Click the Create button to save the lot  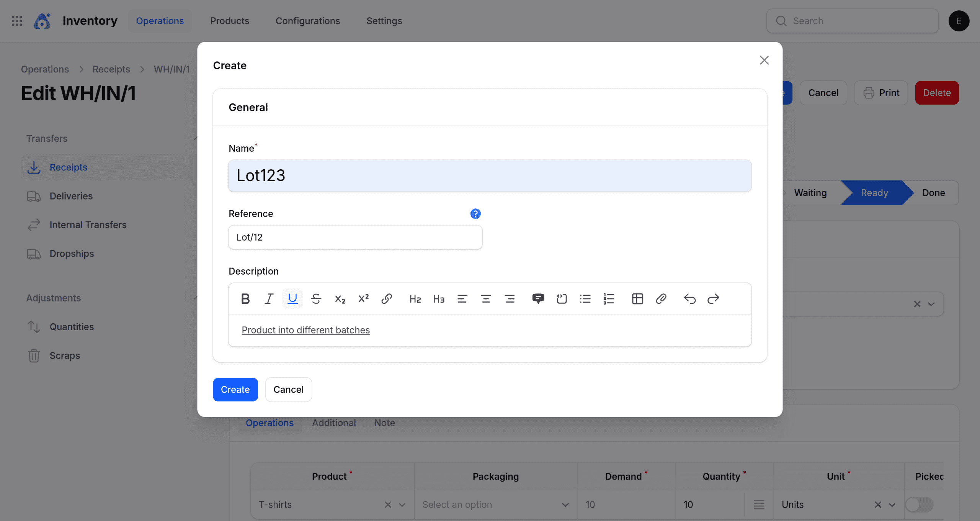click(x=235, y=389)
